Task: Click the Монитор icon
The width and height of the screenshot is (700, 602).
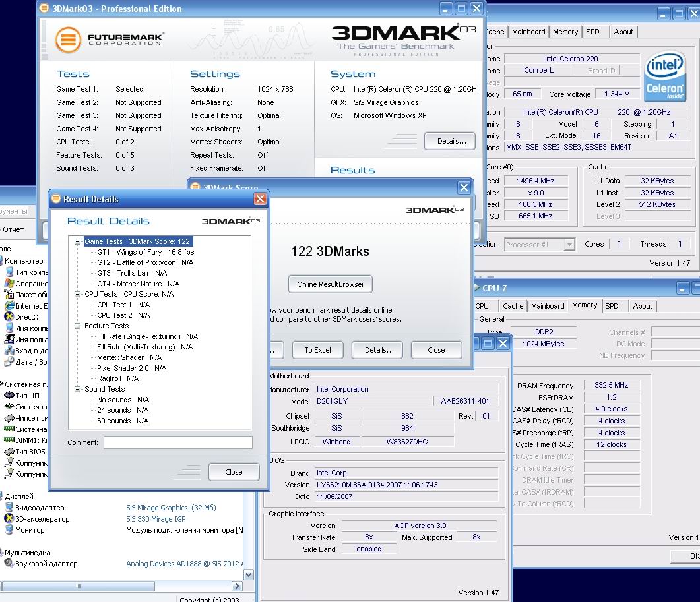Action: 9,530
